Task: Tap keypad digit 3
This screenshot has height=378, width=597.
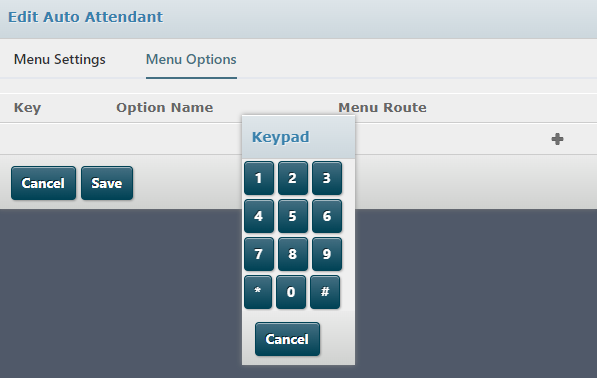Action: point(327,178)
